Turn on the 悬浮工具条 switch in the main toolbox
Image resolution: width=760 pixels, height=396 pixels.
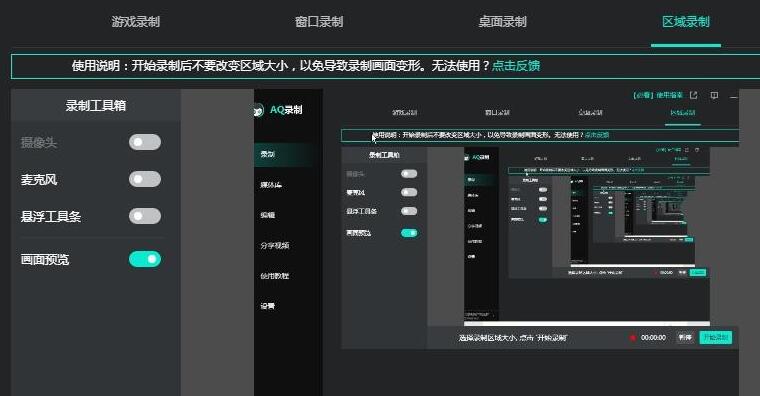pyautogui.click(x=145, y=216)
